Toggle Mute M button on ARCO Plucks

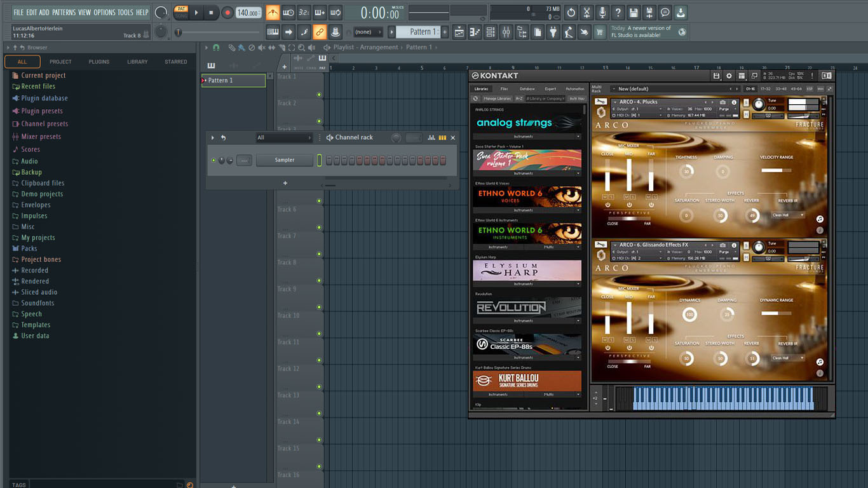(745, 115)
